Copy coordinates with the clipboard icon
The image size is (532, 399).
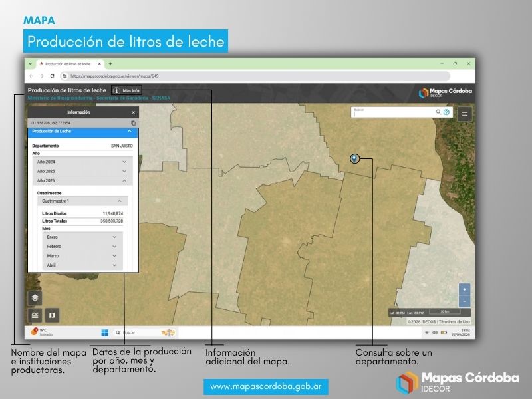[x=134, y=123]
